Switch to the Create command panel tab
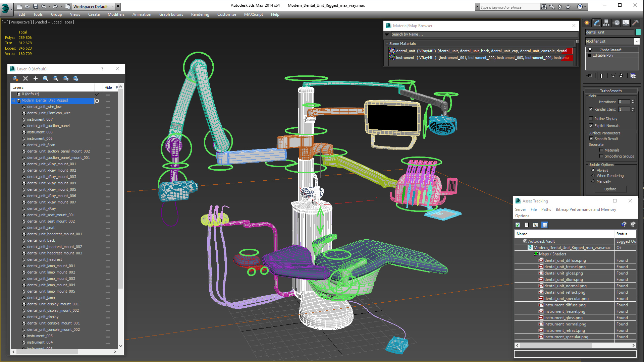Image resolution: width=644 pixels, height=362 pixels. (587, 23)
